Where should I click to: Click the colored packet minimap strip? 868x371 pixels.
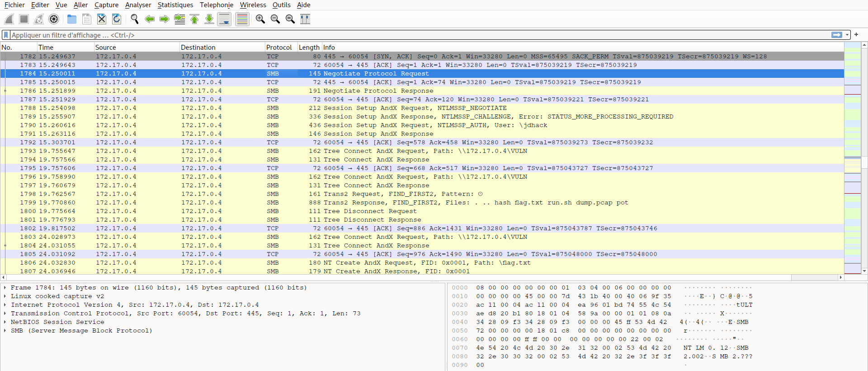tap(852, 158)
